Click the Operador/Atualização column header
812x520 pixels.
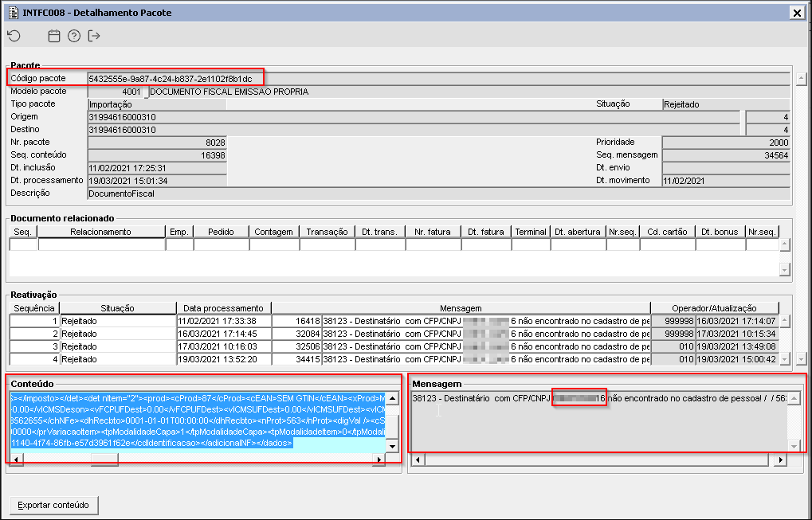(x=714, y=308)
